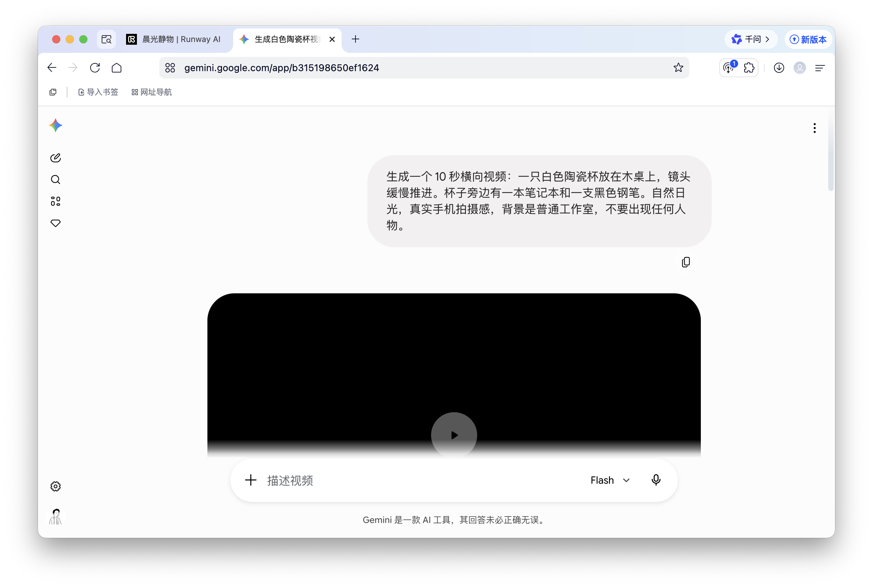Click the gemini.google.com address bar URL
This screenshot has width=873, height=588.
[282, 68]
